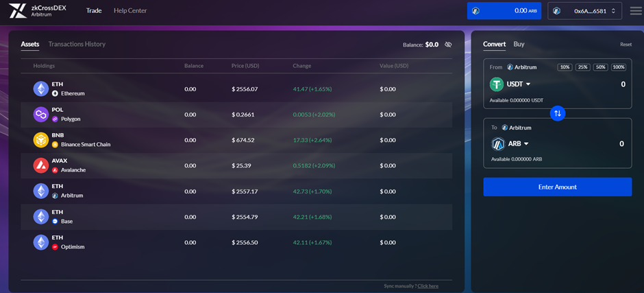Image resolution: width=644 pixels, height=293 pixels.
Task: Click the small Base network badge
Action: [55, 221]
